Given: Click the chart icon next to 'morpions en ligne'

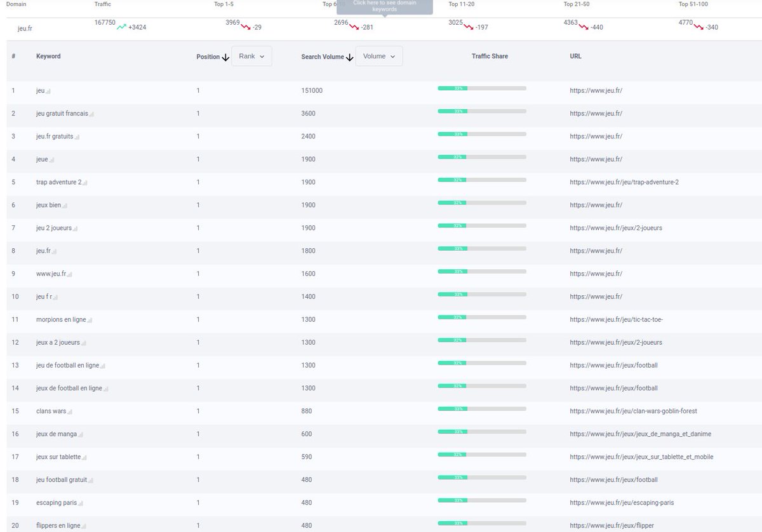Looking at the screenshot, I should 90,321.
